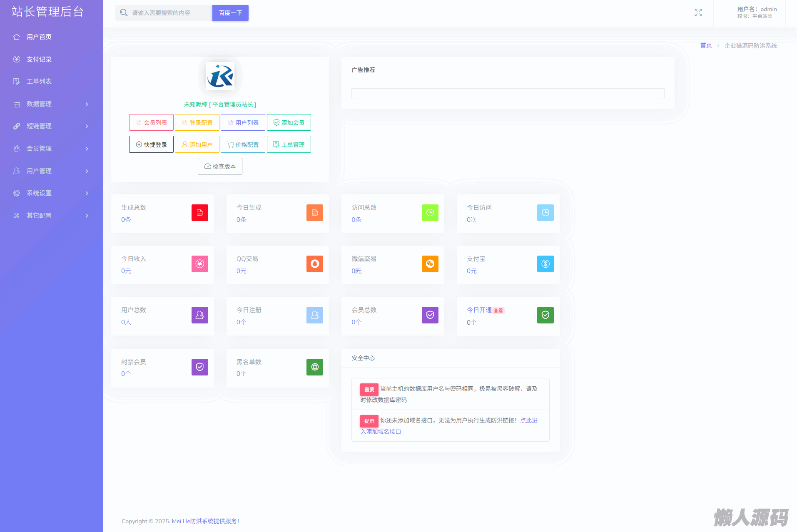The width and height of the screenshot is (797, 532).
Task: Expand the 短链管理 submenu chevron
Action: tap(87, 126)
